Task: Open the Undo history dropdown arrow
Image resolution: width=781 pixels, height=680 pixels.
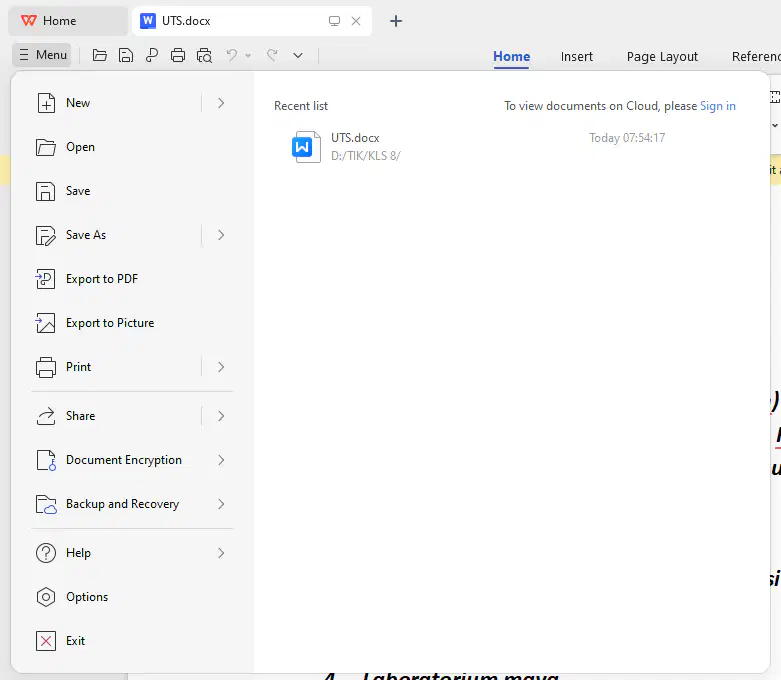Action: 248,55
